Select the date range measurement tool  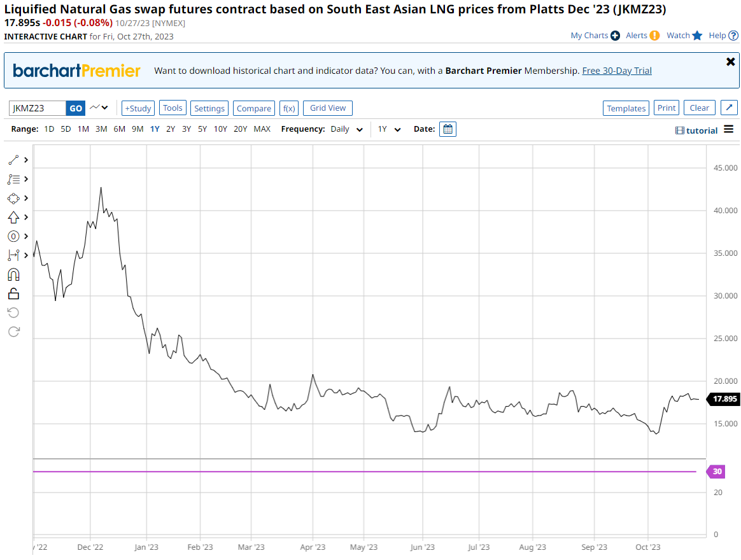(x=13, y=255)
